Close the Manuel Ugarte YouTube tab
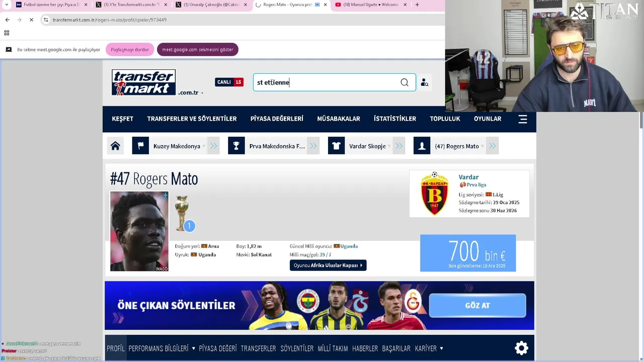This screenshot has width=644, height=362. tap(405, 5)
